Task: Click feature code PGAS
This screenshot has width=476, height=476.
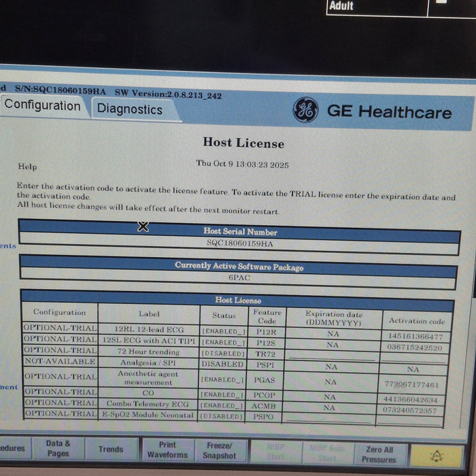Action: (x=264, y=380)
